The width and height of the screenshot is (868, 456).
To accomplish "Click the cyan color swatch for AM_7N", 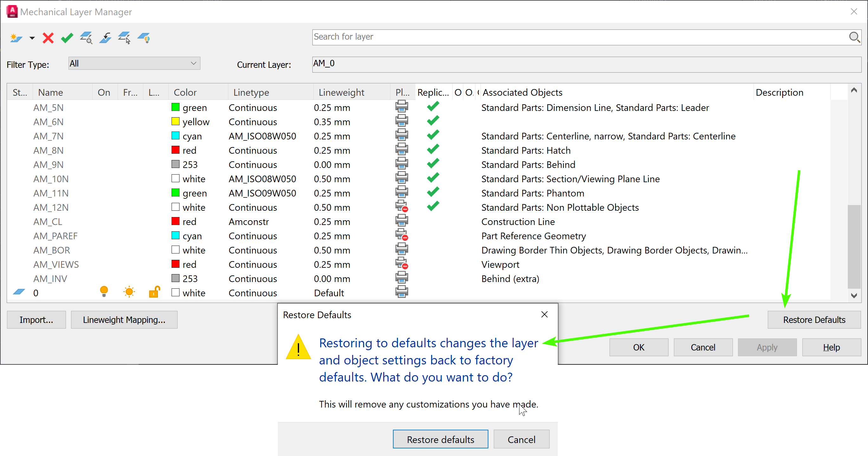I will coord(175,136).
